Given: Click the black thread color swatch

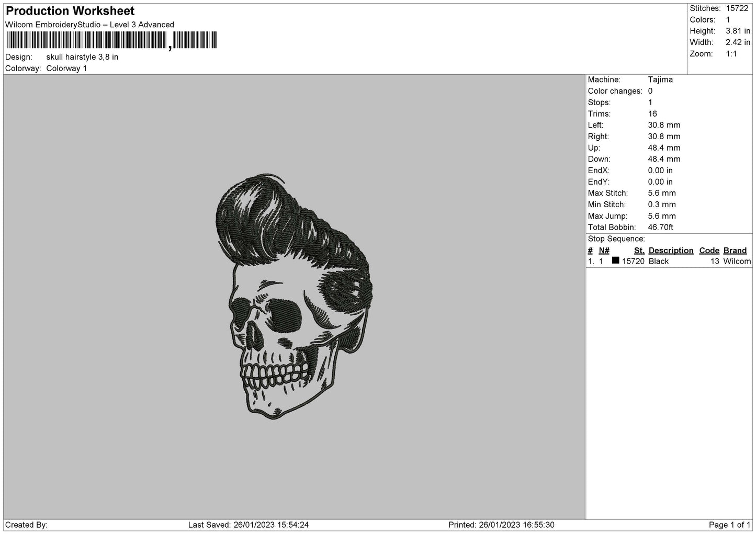Looking at the screenshot, I should point(615,260).
